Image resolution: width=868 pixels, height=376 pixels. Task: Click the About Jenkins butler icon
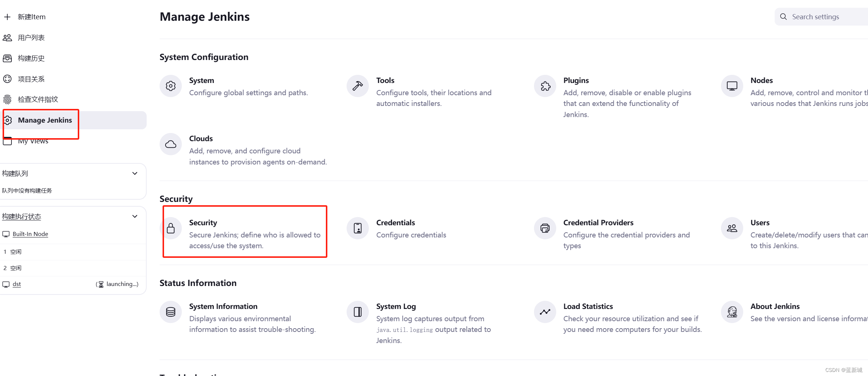tap(732, 312)
